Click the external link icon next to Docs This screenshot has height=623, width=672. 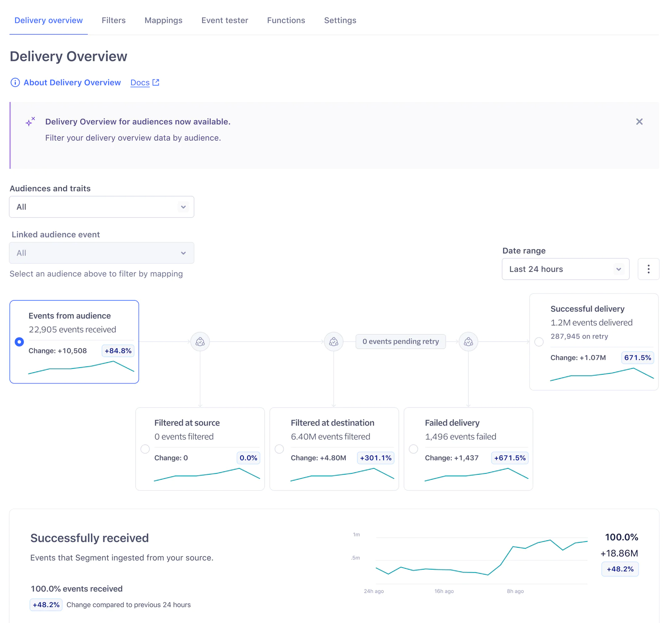coord(156,82)
